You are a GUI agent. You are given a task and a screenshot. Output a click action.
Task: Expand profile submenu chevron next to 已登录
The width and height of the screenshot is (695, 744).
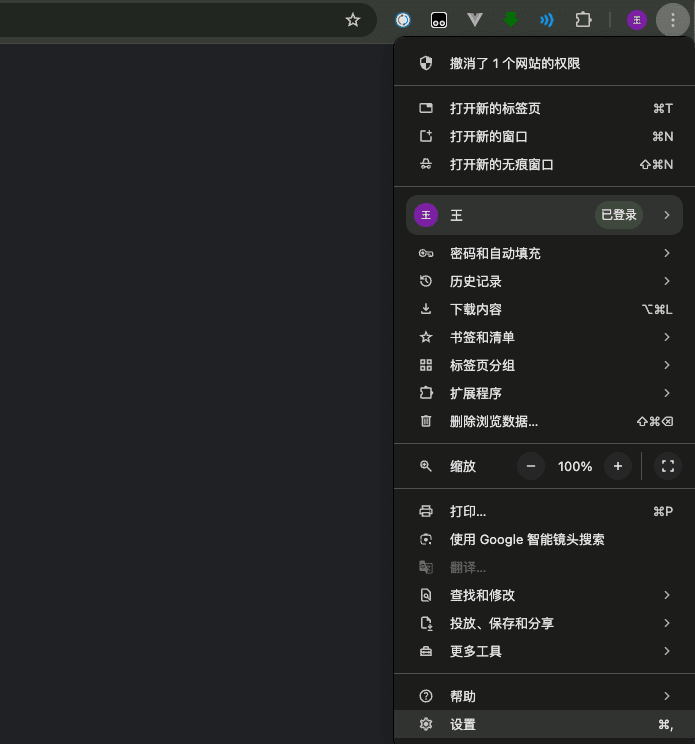[x=667, y=215]
